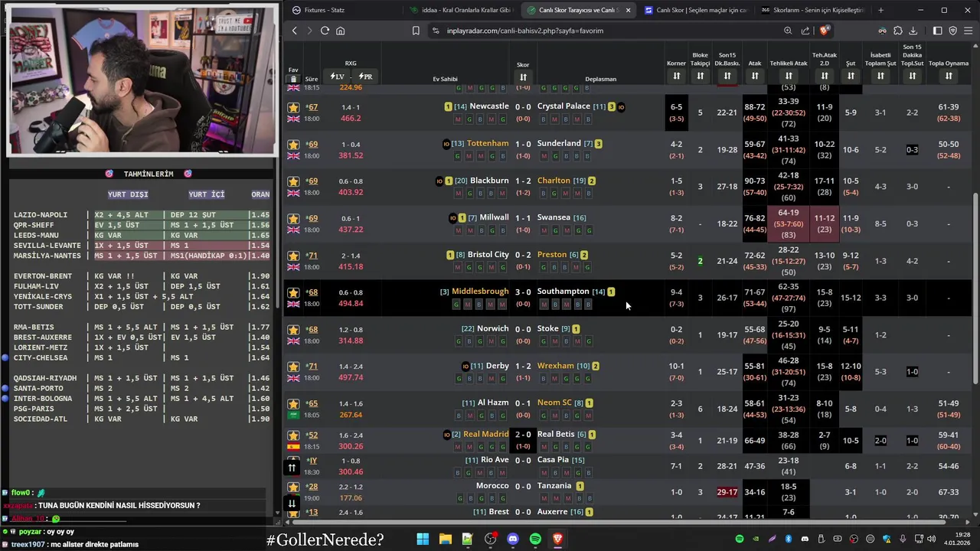Click the double down-arrow jump button
The width and height of the screenshot is (980, 551).
292,503
